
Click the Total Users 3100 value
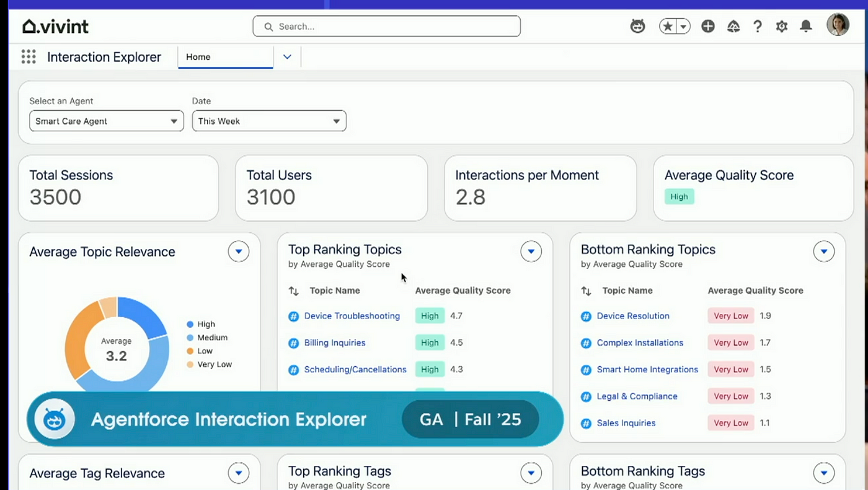(271, 198)
